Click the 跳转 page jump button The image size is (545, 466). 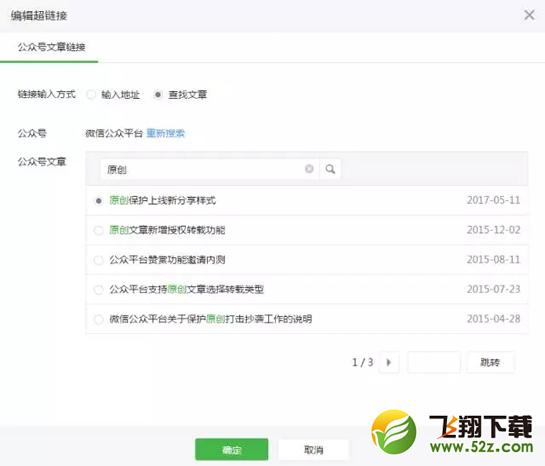[x=490, y=362]
